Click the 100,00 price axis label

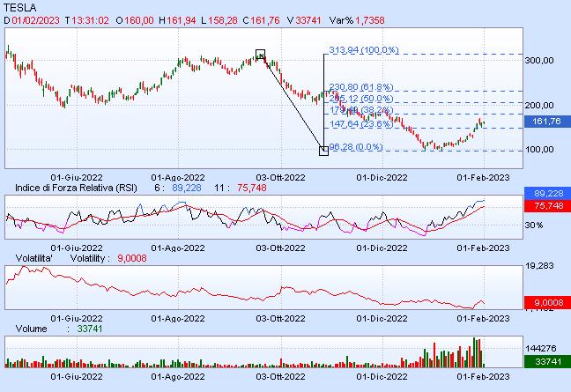click(x=539, y=150)
